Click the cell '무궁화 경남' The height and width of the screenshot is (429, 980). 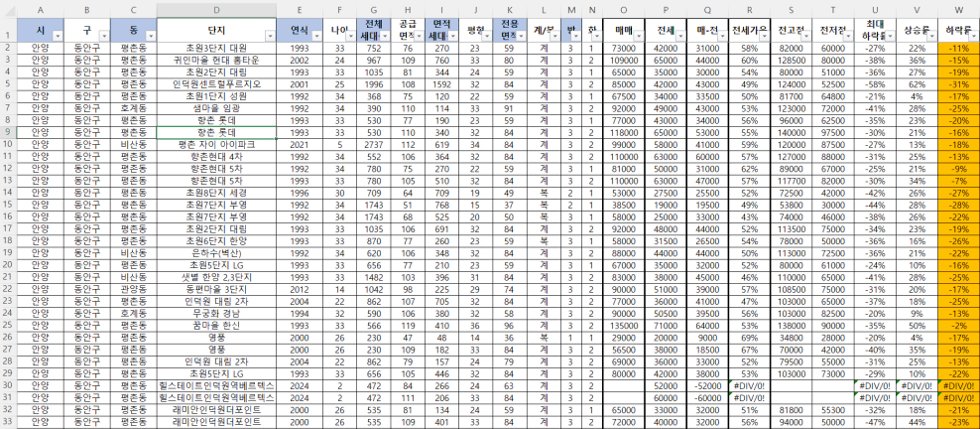pyautogui.click(x=216, y=315)
